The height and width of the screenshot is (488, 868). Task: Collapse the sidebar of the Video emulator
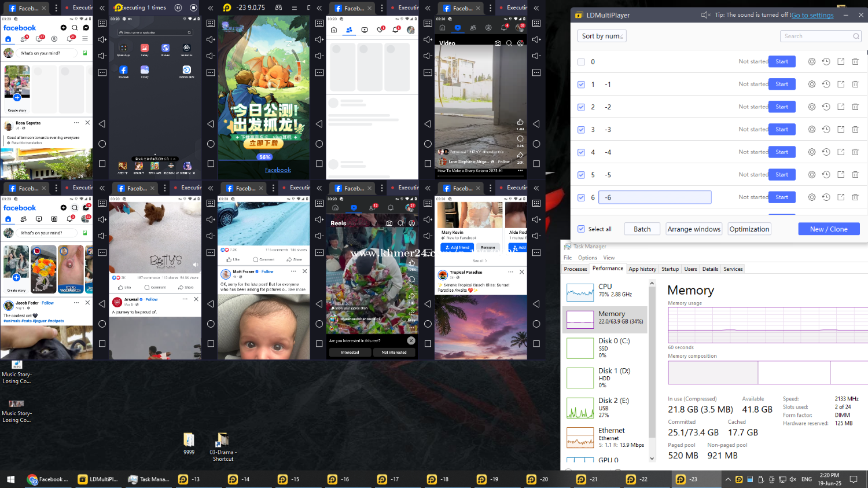536,8
